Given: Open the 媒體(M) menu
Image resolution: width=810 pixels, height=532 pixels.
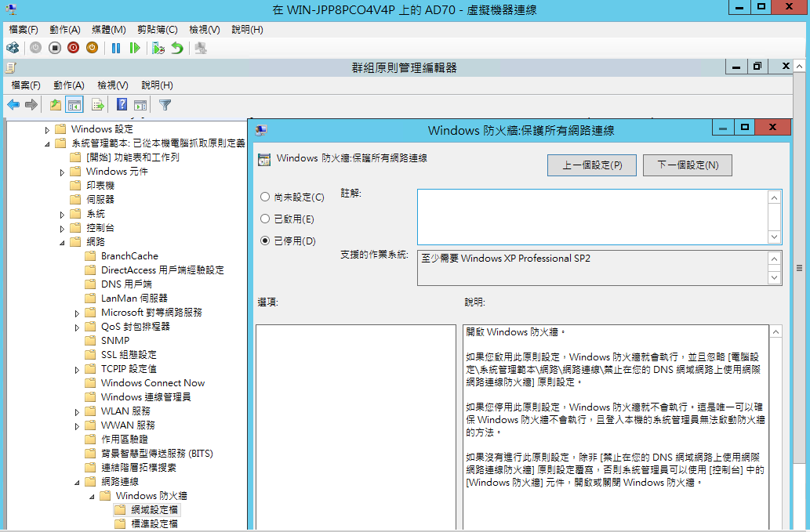Looking at the screenshot, I should click(x=108, y=29).
